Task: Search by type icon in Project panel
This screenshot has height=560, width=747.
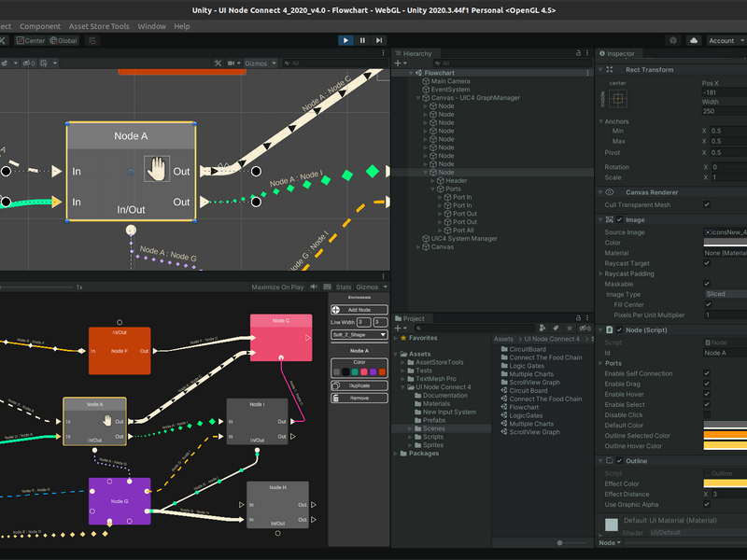Action: point(543,329)
